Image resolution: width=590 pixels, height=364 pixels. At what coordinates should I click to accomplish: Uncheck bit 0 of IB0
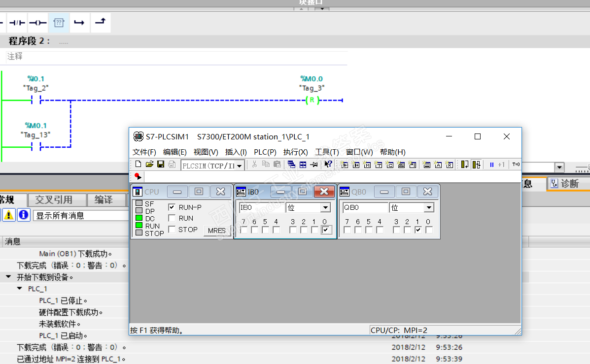[x=326, y=230]
